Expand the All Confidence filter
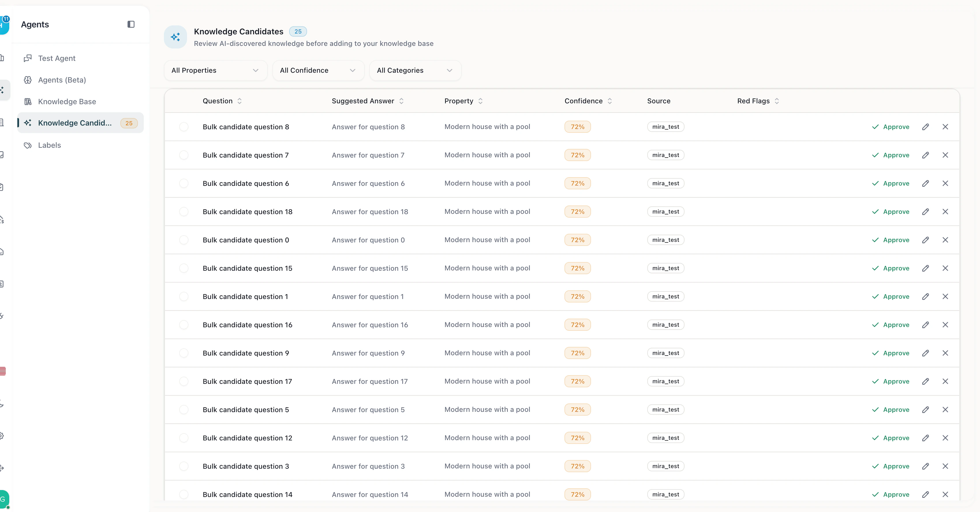 [x=318, y=70]
